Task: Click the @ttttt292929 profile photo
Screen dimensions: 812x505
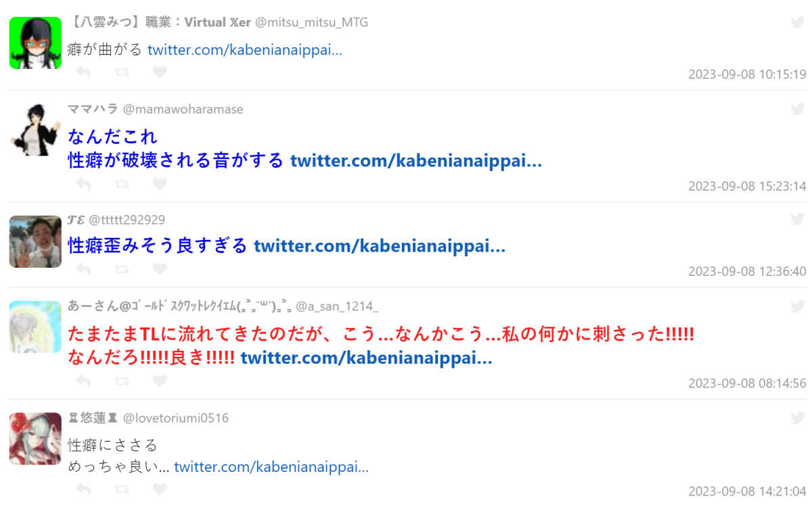Action: [35, 241]
